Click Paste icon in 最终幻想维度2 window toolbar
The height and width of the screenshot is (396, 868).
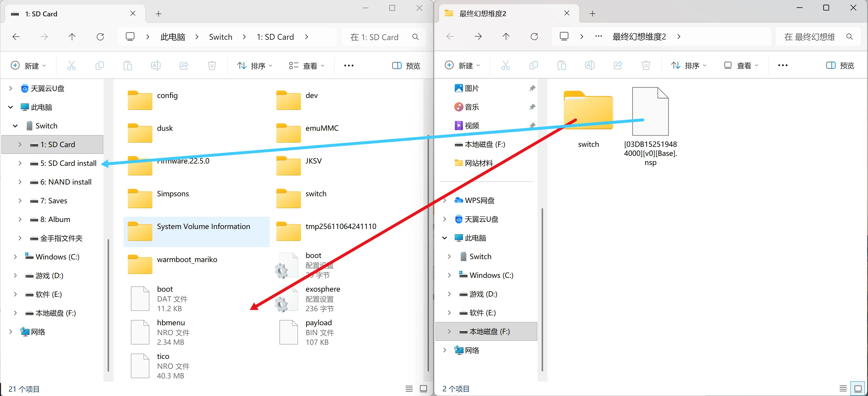pos(562,65)
